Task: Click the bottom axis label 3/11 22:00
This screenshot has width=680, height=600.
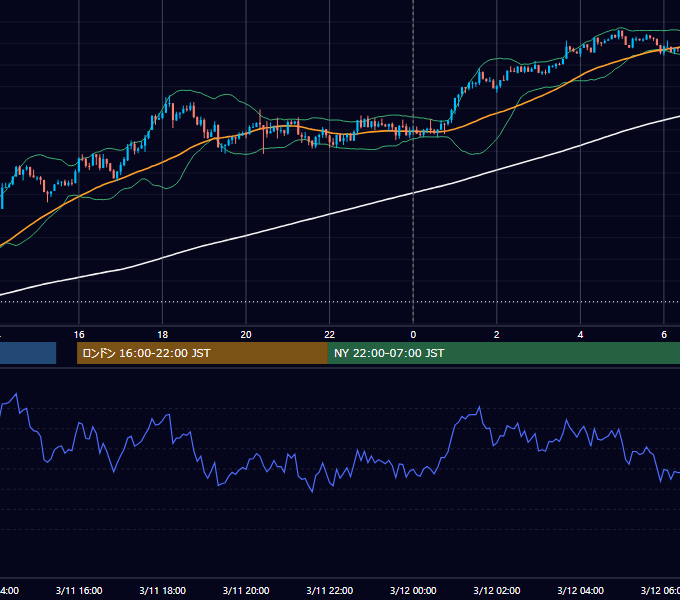Action: pyautogui.click(x=330, y=590)
